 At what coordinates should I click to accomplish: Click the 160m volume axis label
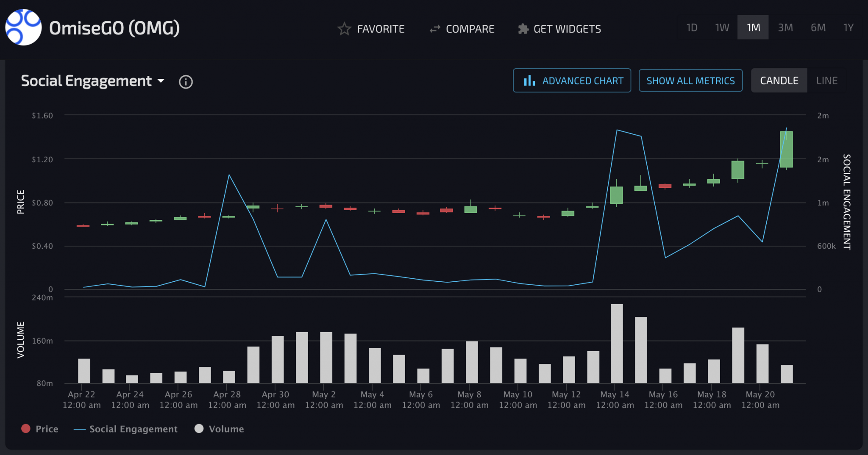pyautogui.click(x=42, y=341)
